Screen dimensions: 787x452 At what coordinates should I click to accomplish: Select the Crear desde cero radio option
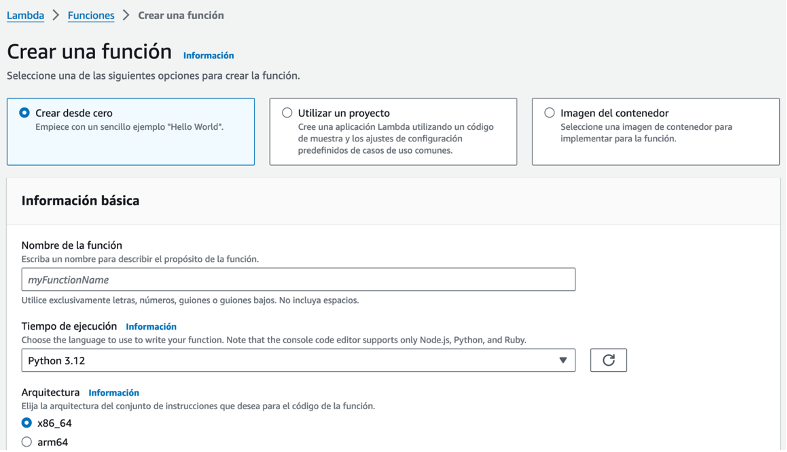pos(24,113)
